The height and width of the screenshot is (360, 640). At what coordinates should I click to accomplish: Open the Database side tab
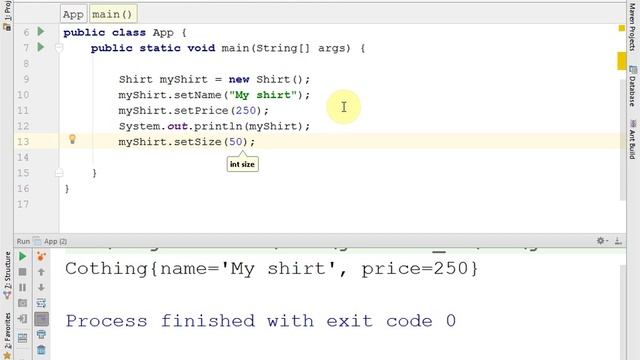(632, 86)
